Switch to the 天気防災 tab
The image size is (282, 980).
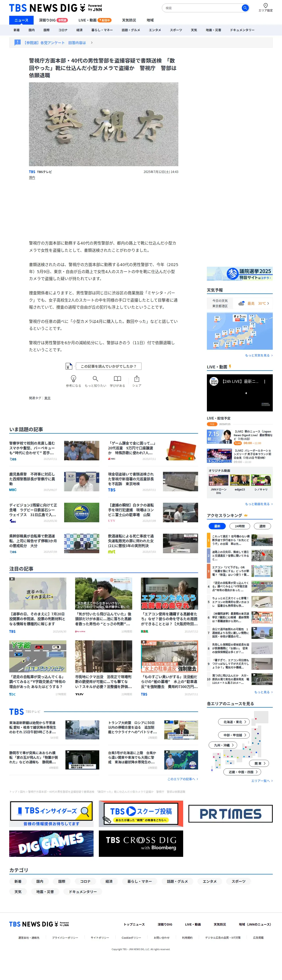[x=129, y=20]
